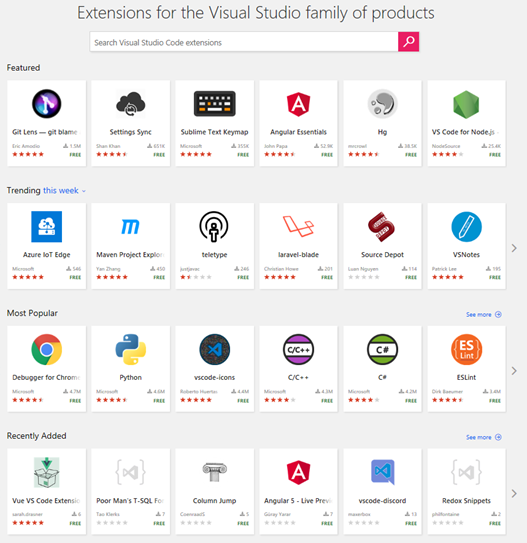The height and width of the screenshot is (543, 527).
Task: Select the Sublime Text Keymap keyboard icon
Action: click(214, 104)
